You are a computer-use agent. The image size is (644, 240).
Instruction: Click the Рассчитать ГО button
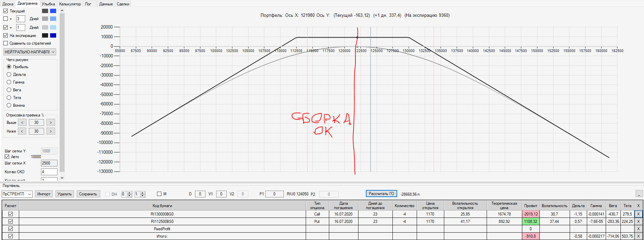(381, 194)
